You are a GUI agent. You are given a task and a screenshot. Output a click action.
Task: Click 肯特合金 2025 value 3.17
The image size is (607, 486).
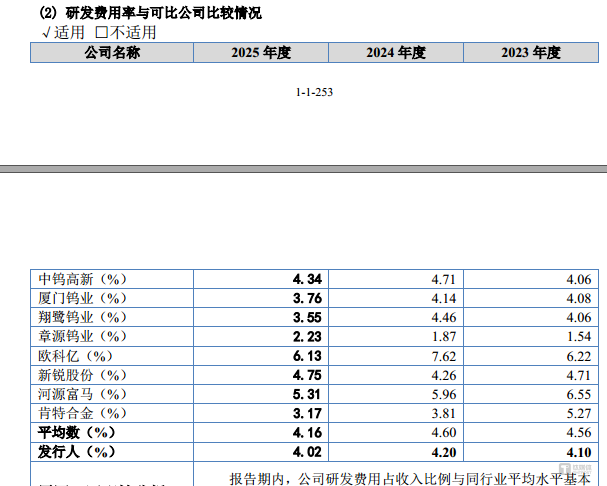tap(307, 413)
